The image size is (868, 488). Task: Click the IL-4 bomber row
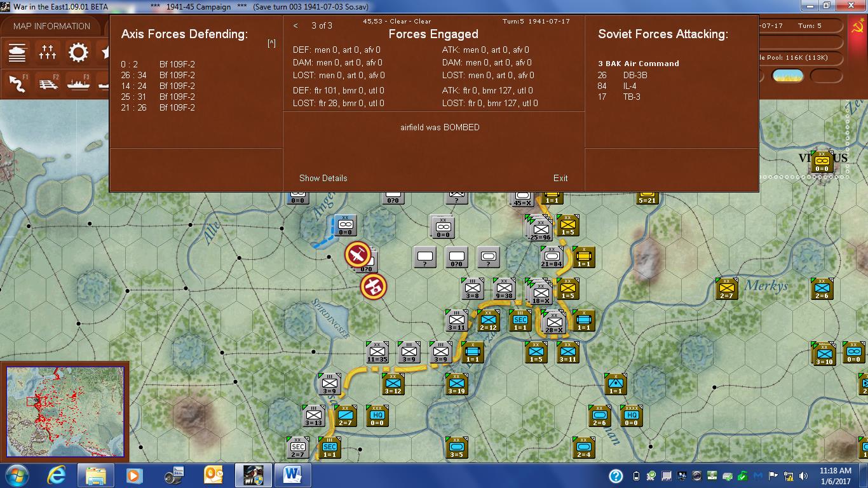[617, 86]
